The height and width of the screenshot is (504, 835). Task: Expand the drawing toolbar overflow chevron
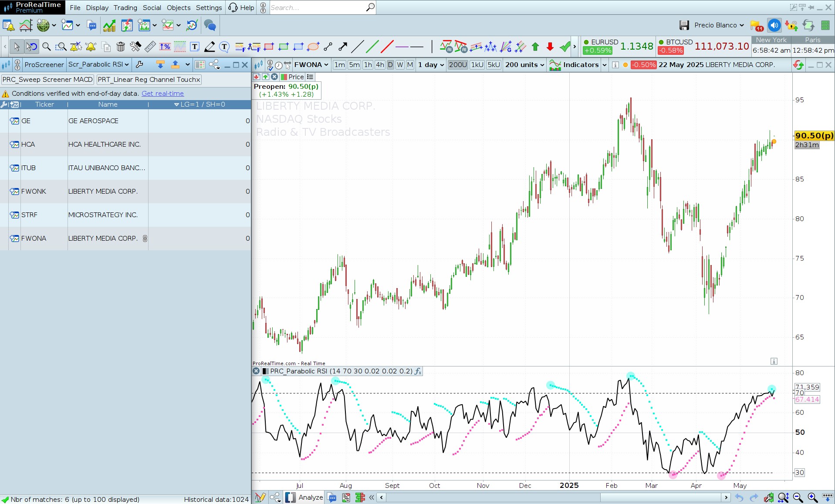[575, 47]
